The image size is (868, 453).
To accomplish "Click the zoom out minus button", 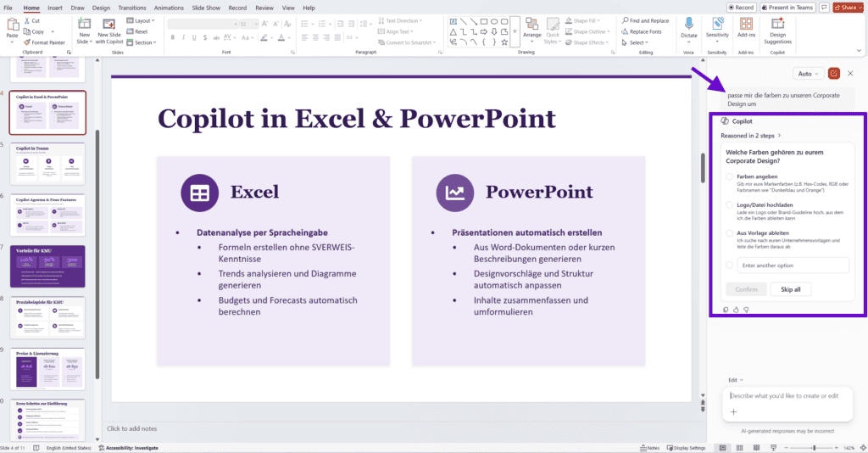I will pyautogui.click(x=786, y=447).
